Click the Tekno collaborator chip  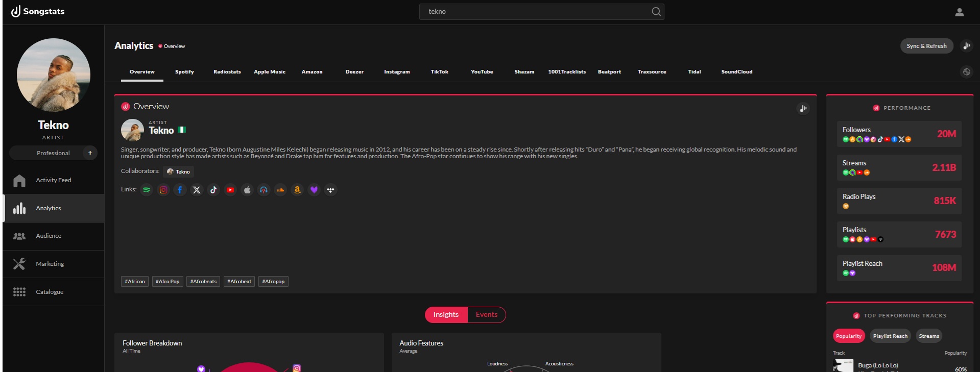[x=178, y=171]
